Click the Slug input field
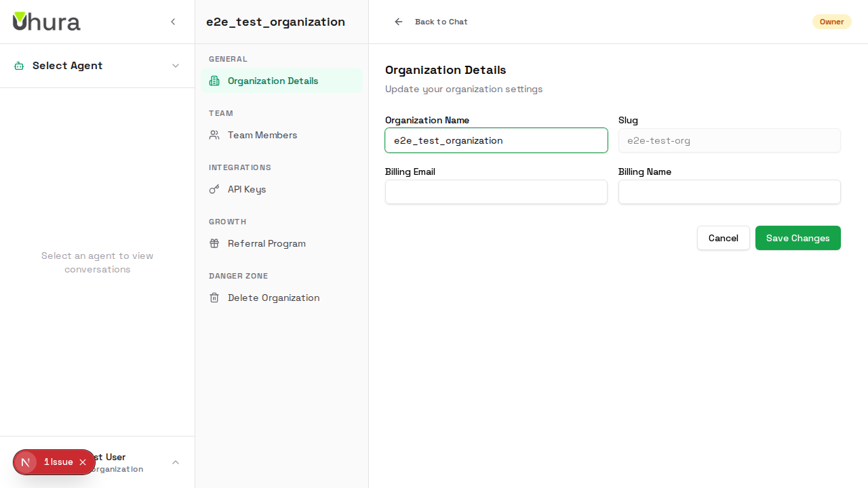Screen dimensions: 868x488 [x=729, y=140]
